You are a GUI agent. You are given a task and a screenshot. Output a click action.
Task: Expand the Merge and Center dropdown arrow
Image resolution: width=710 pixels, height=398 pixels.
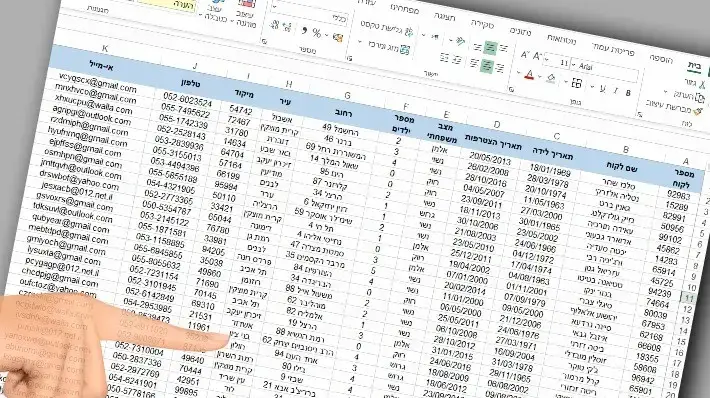coord(360,42)
